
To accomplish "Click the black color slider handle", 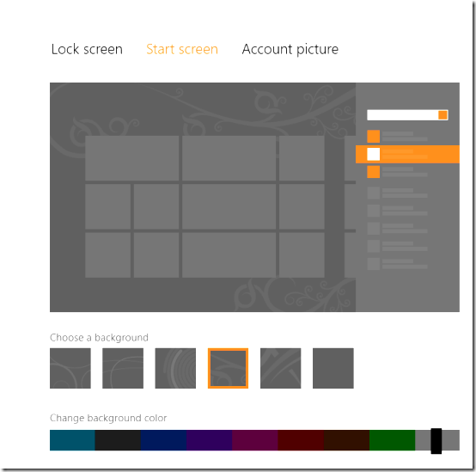I will click(x=436, y=441).
